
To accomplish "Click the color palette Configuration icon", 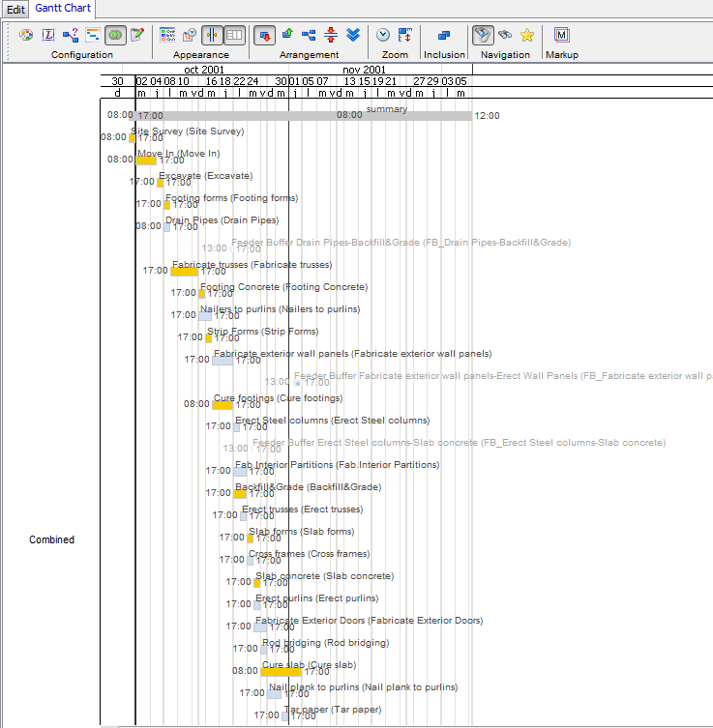I will click(x=26, y=35).
